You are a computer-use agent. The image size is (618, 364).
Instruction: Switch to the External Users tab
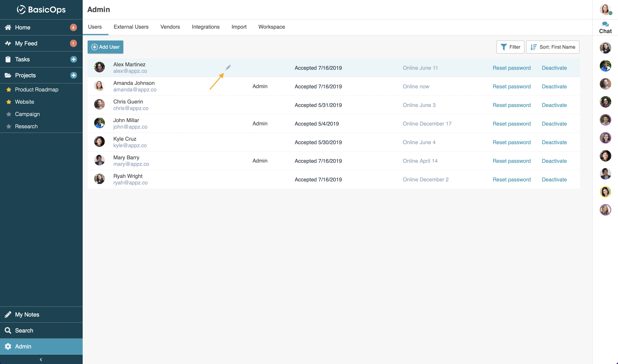point(131,27)
